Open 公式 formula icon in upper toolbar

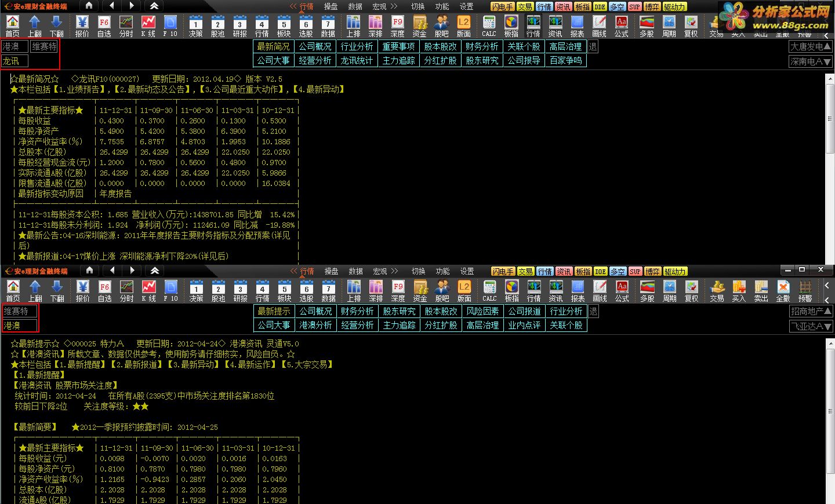(x=622, y=26)
